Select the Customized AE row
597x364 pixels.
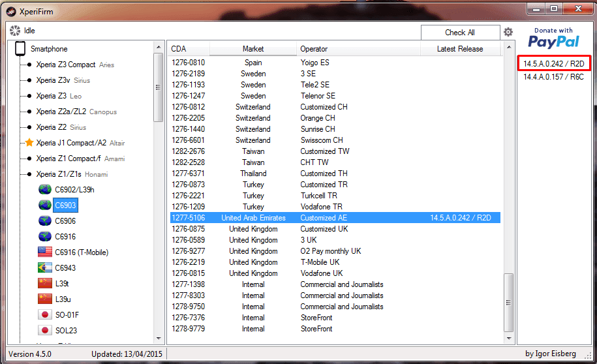335,217
